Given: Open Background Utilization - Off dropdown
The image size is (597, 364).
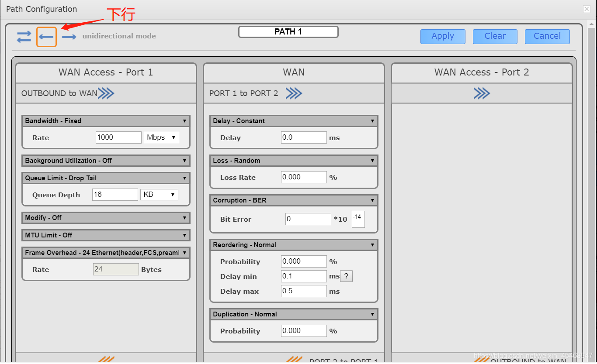Looking at the screenshot, I should click(106, 161).
